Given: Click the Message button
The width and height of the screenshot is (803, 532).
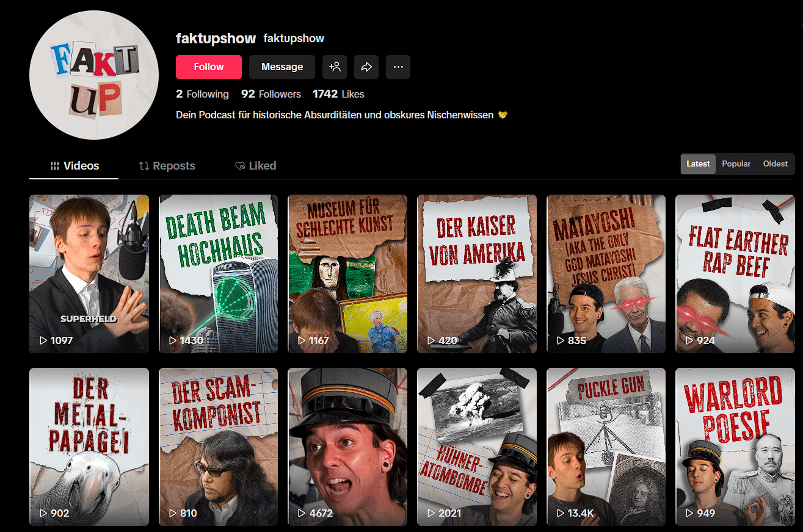Looking at the screenshot, I should 282,67.
